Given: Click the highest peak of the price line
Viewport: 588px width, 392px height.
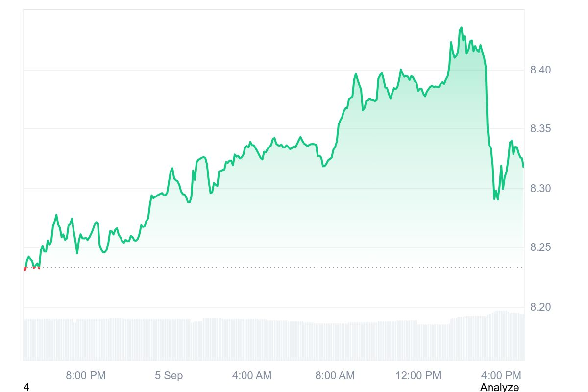Looking at the screenshot, I should click(461, 28).
